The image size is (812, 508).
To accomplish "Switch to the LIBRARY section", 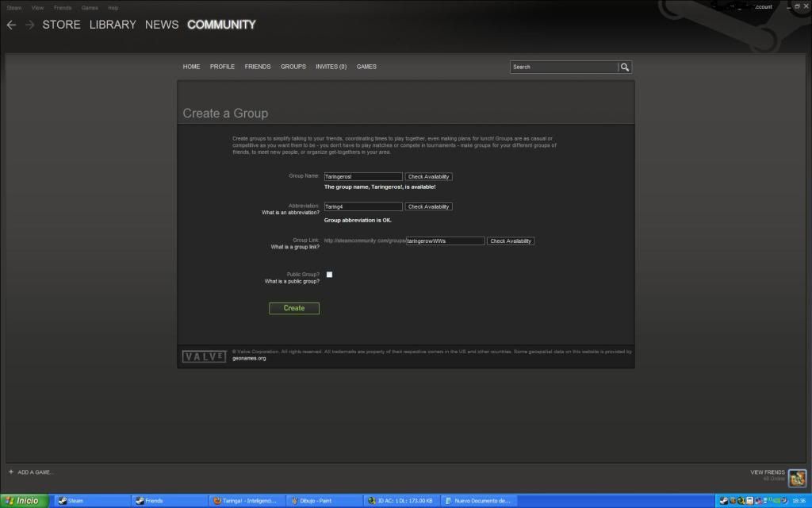I will [x=113, y=25].
